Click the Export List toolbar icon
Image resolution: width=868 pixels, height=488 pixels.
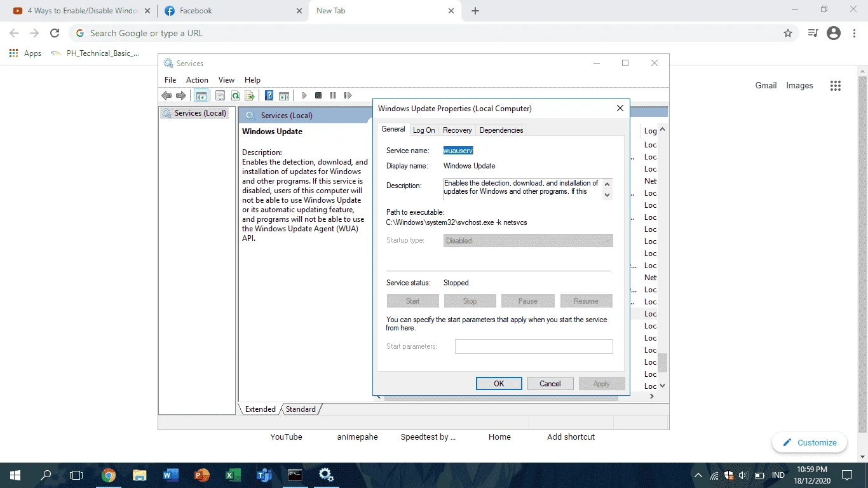tap(250, 95)
